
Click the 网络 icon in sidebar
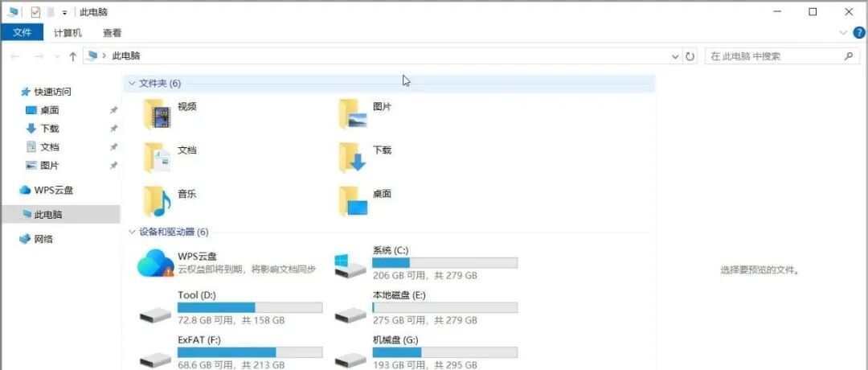(x=25, y=239)
